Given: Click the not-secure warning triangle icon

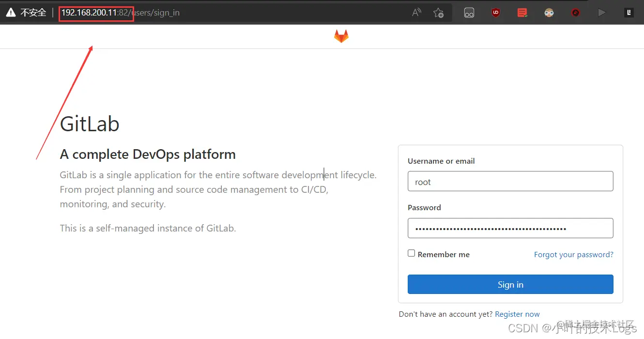Looking at the screenshot, I should (x=11, y=13).
